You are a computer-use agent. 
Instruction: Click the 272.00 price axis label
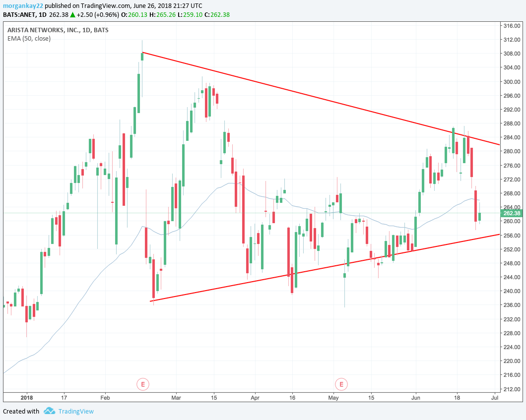point(512,180)
